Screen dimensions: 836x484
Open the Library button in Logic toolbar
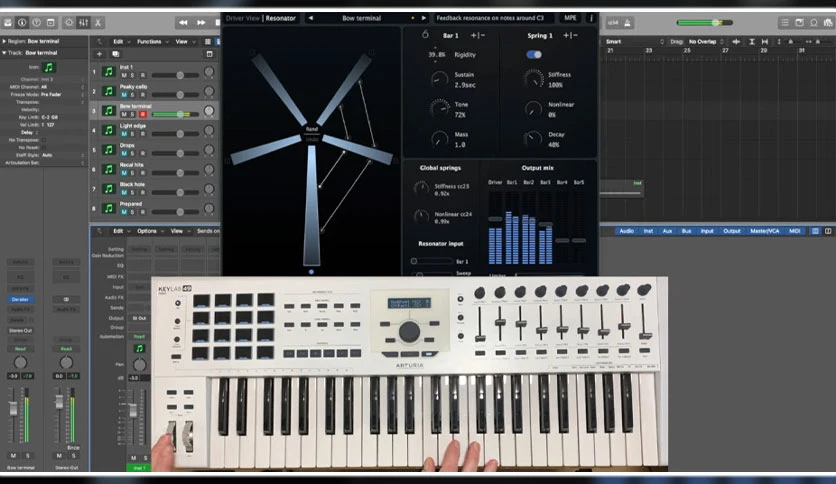[x=8, y=22]
